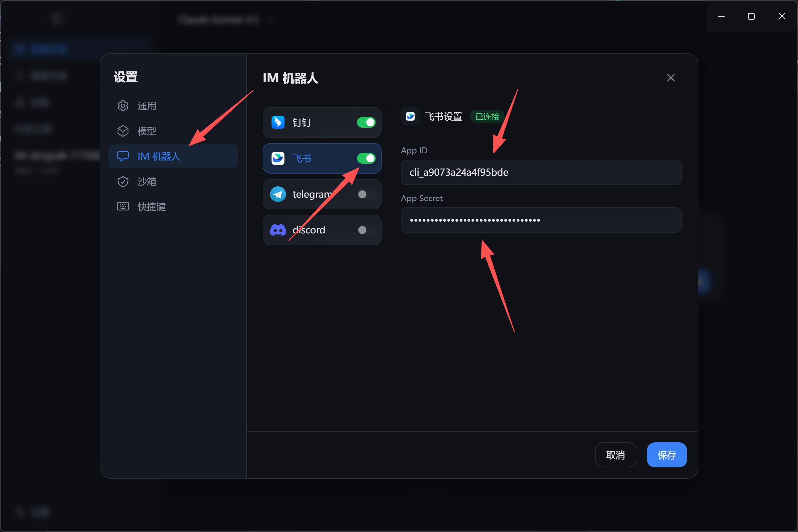798x532 pixels.
Task: Click the gear icon beside 通用
Action: tap(123, 106)
